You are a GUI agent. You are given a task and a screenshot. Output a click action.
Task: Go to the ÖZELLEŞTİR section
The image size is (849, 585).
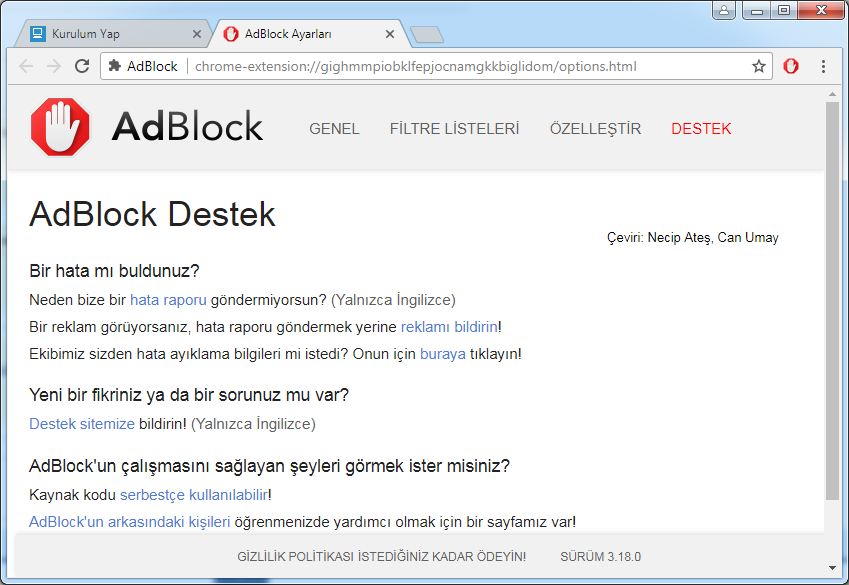coord(595,129)
